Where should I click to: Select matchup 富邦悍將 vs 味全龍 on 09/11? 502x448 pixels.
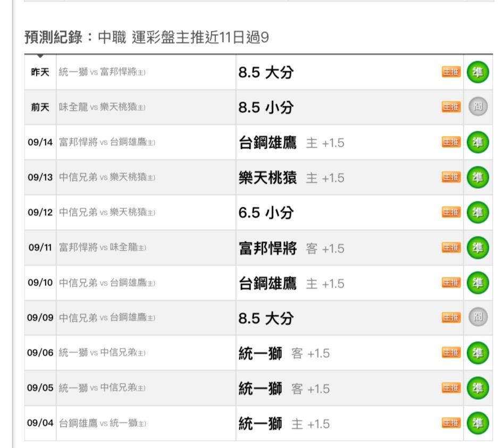coord(103,247)
